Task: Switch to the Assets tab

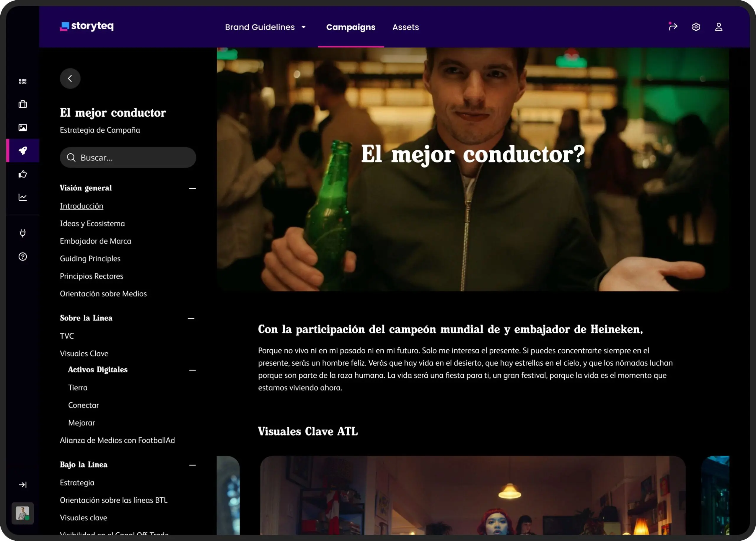Action: (406, 27)
